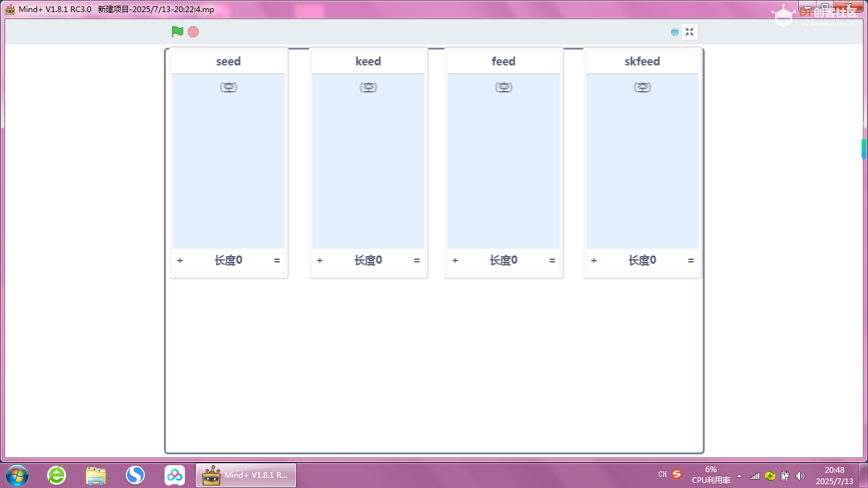Add an item to the feed list

click(x=455, y=261)
